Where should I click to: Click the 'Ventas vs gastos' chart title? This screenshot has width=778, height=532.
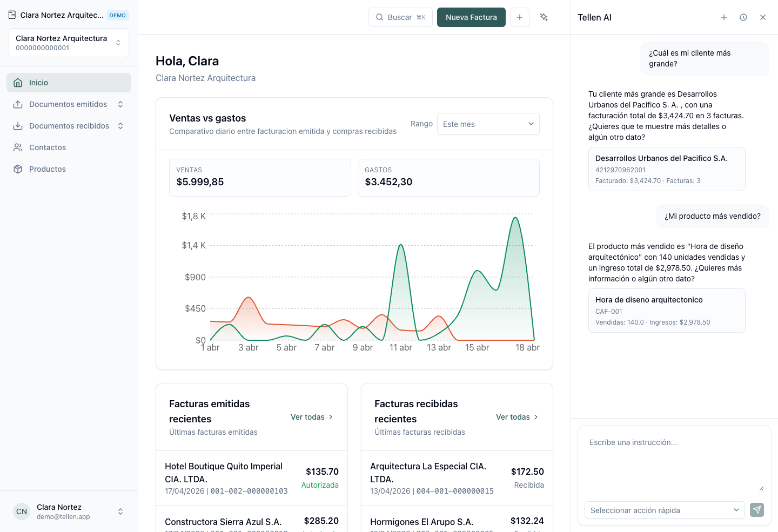point(207,118)
